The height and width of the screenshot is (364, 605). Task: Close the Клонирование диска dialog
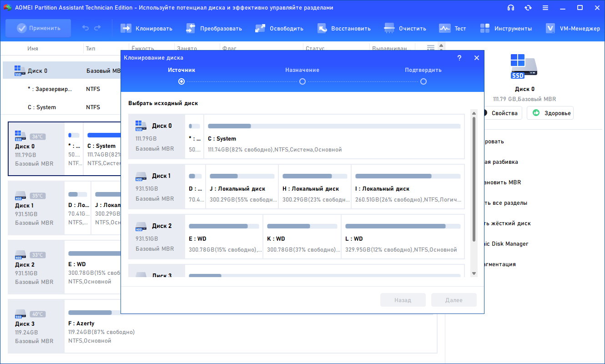[477, 58]
